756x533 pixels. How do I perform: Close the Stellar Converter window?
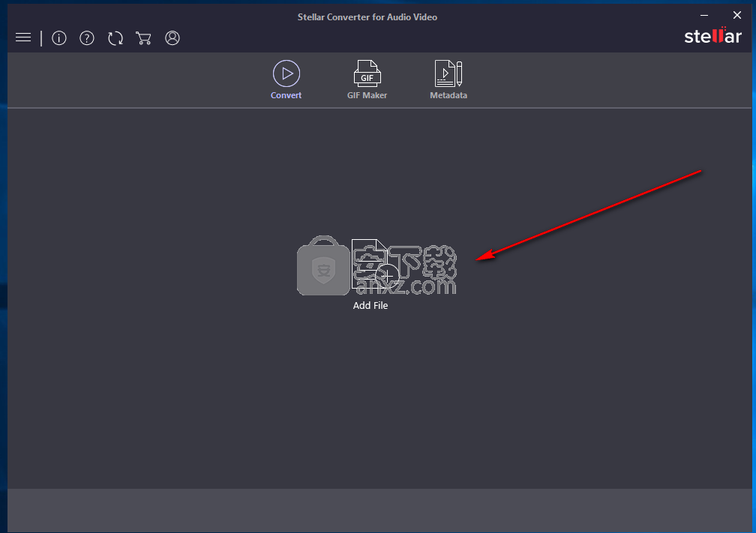tap(737, 16)
